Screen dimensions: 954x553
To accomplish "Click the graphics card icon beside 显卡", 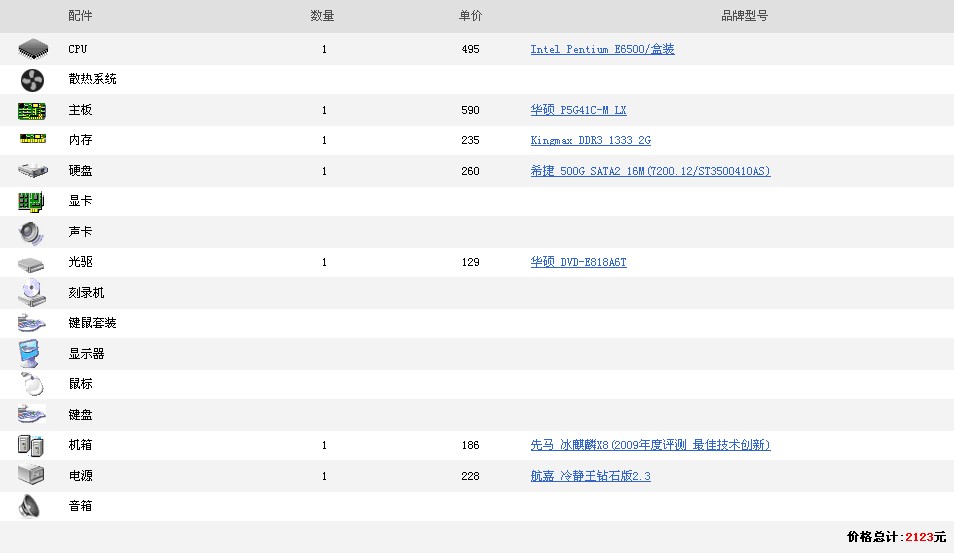I will click(x=32, y=202).
